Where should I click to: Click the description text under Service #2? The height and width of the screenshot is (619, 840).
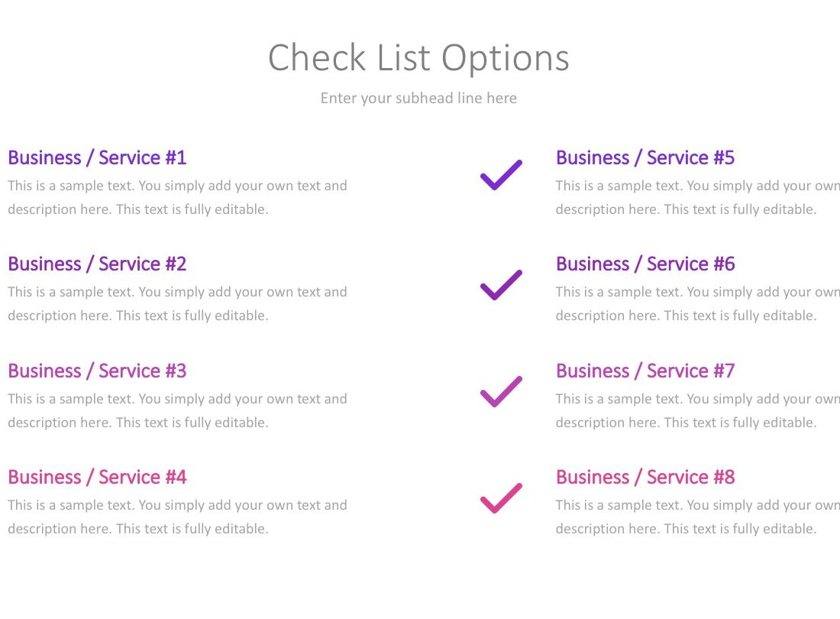(177, 303)
